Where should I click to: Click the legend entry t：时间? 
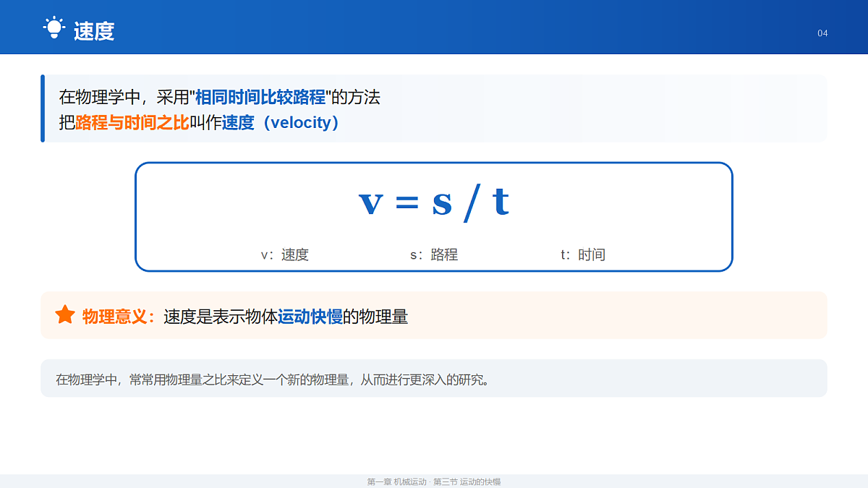pos(583,254)
